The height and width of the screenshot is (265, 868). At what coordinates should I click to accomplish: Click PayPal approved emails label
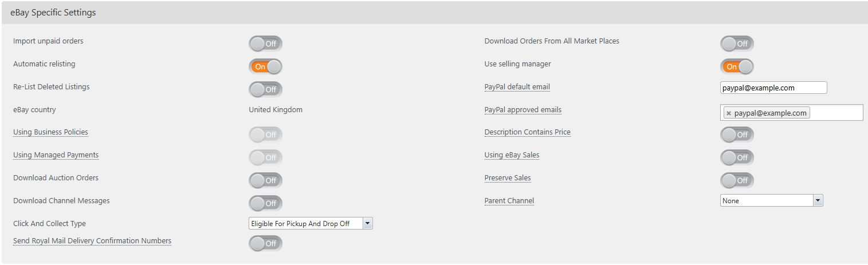click(523, 110)
